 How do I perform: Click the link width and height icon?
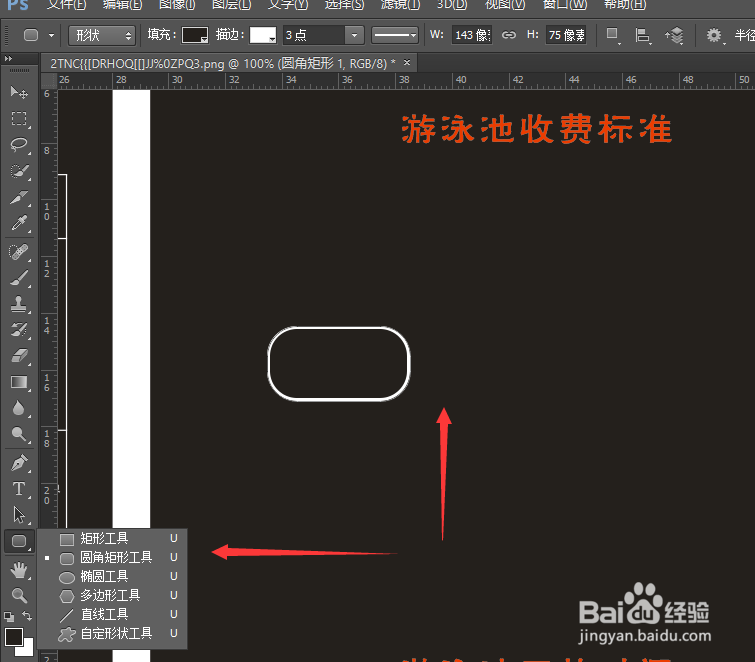509,35
